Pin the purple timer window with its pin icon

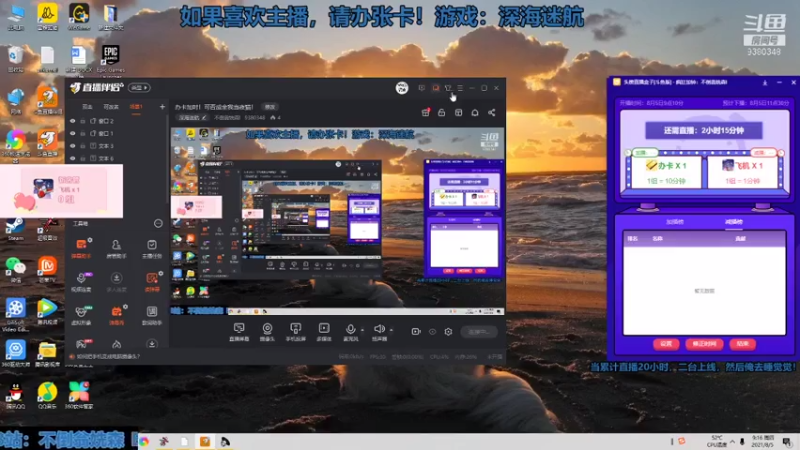[x=764, y=82]
